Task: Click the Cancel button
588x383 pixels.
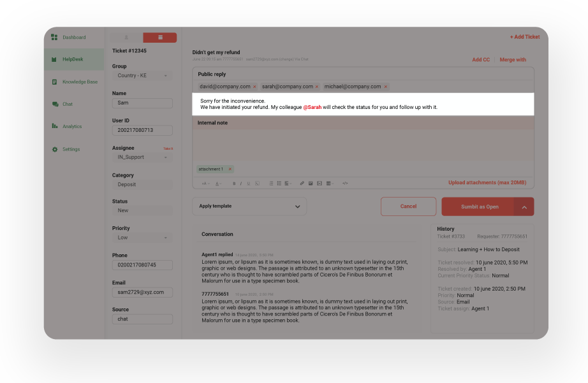Action: (x=408, y=206)
